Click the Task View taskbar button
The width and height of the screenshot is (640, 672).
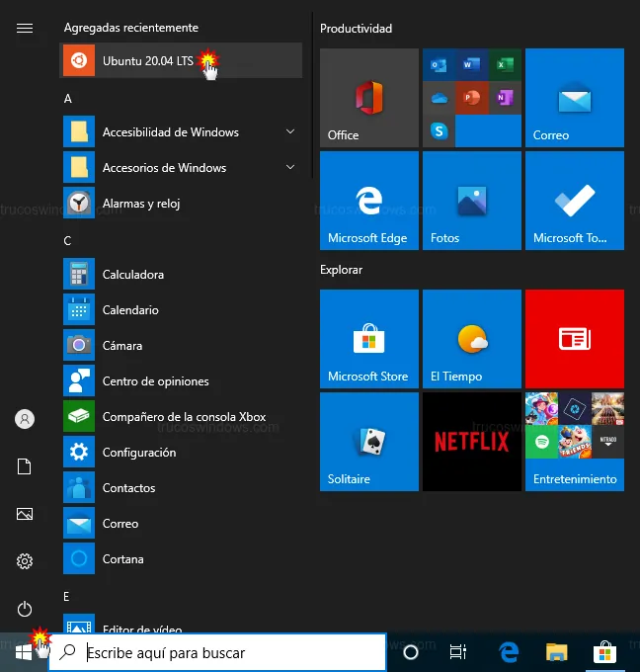point(458,652)
